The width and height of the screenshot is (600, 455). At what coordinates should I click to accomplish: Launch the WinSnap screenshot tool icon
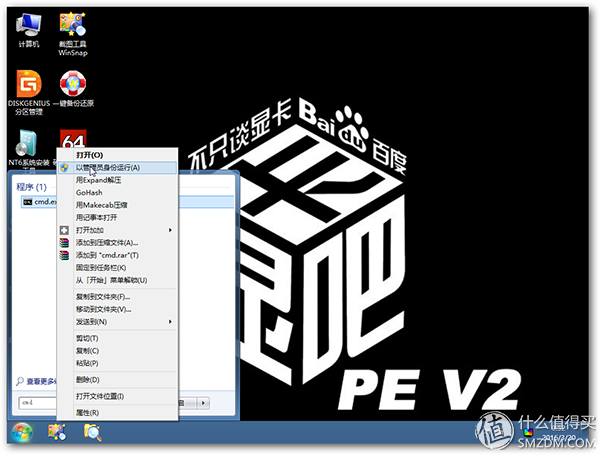[x=73, y=34]
